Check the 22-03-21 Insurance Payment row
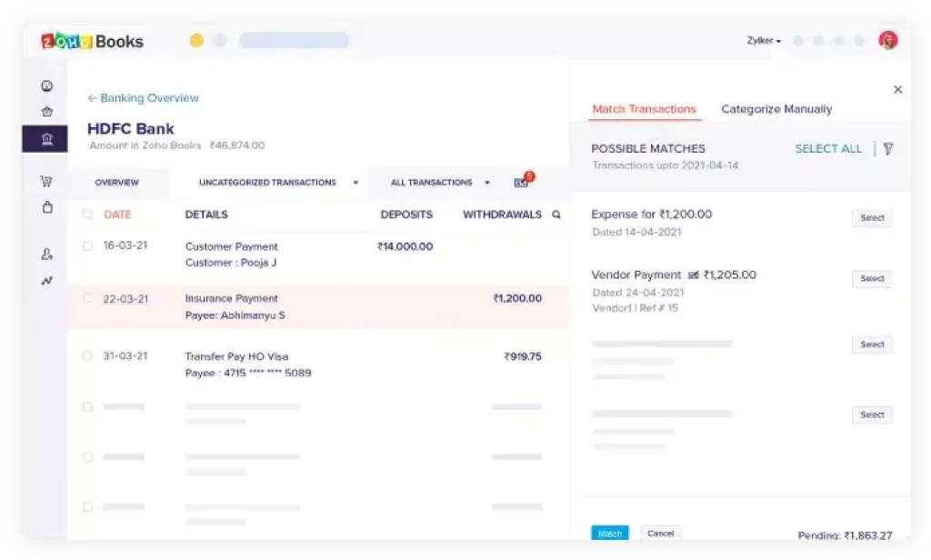This screenshot has width=931, height=560. tap(87, 299)
